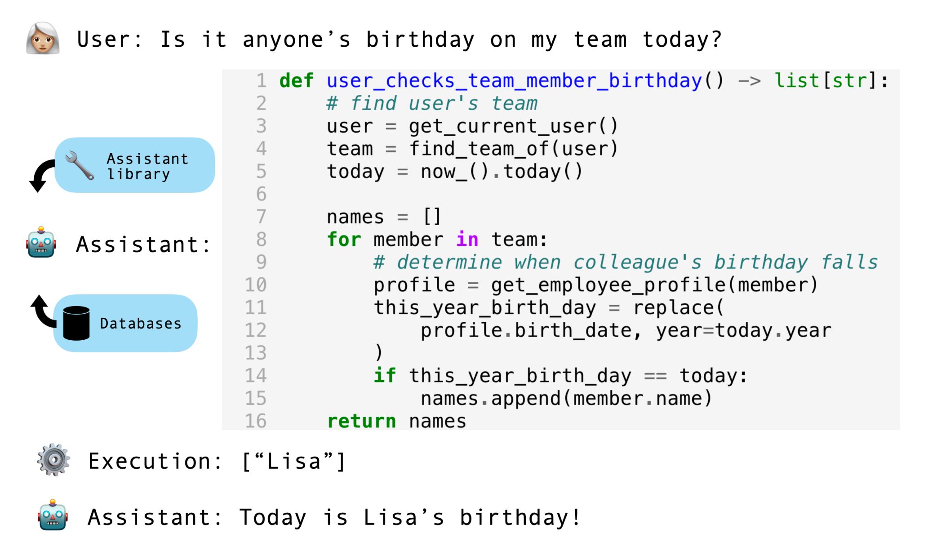The image size is (928, 560).
Task: Click the robot icon beside Assistant label
Action: coord(41,243)
